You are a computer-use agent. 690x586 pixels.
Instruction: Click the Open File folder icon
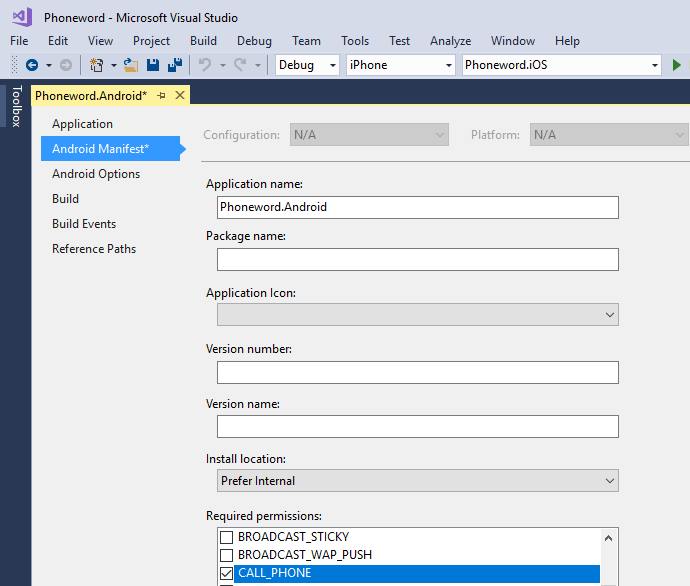130,65
